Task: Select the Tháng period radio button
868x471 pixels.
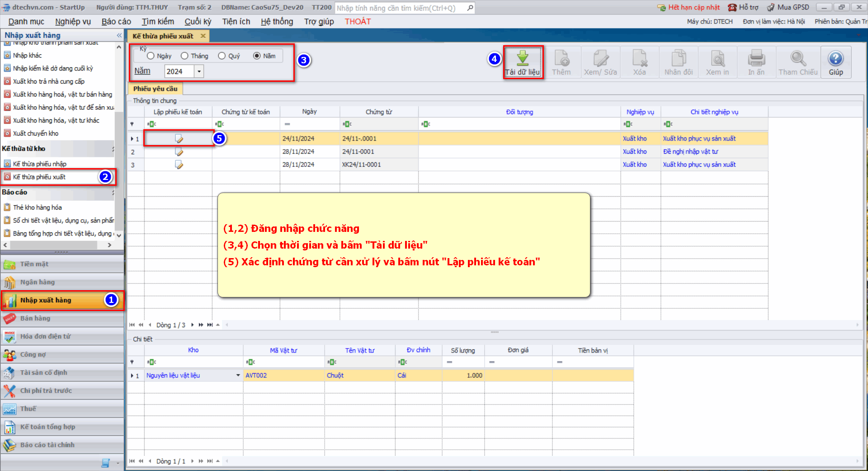Action: (184, 56)
